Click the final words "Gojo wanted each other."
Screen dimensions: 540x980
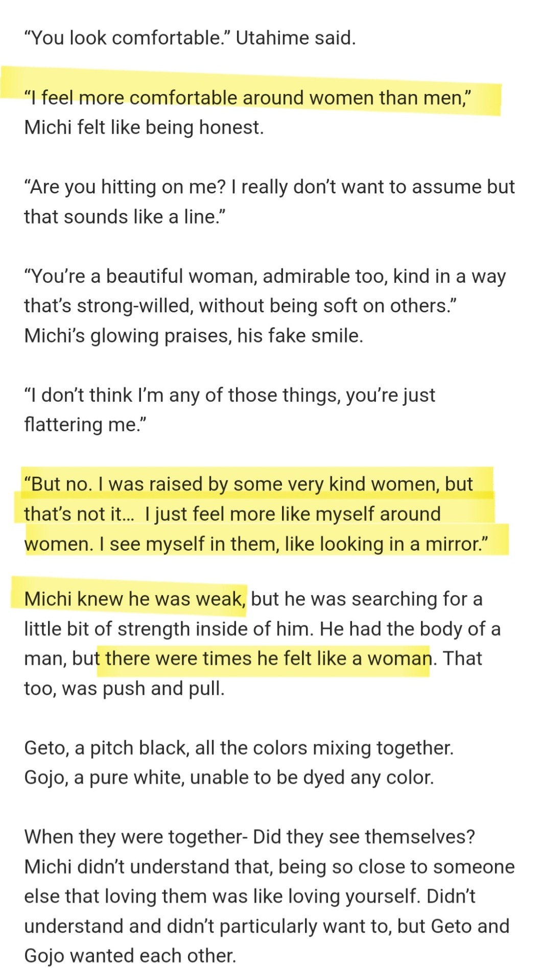tap(130, 955)
